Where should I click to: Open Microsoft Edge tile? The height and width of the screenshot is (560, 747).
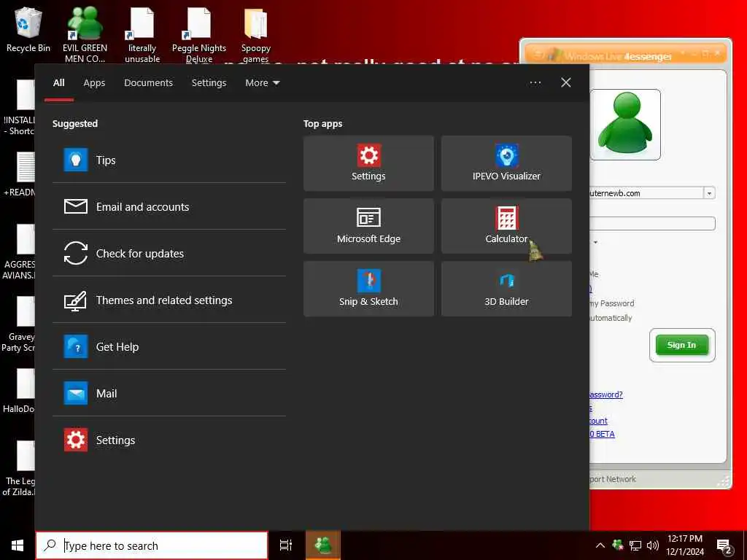tap(368, 226)
